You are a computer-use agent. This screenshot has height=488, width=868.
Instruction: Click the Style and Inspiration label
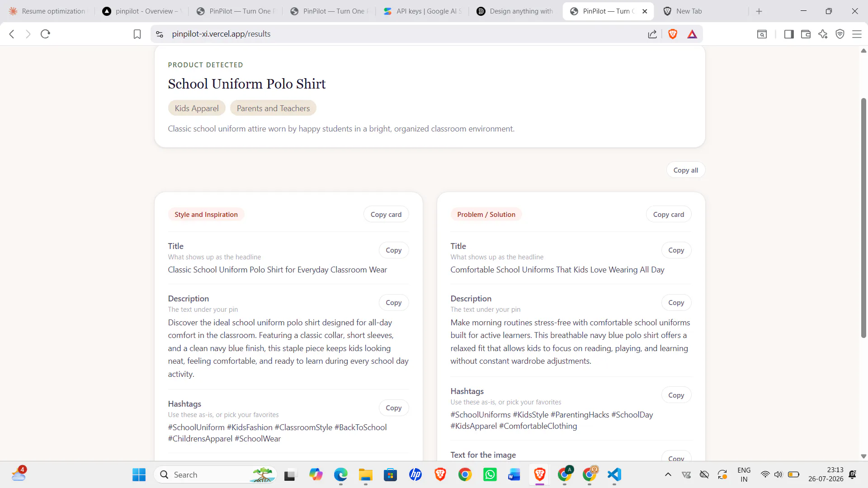tap(206, 214)
